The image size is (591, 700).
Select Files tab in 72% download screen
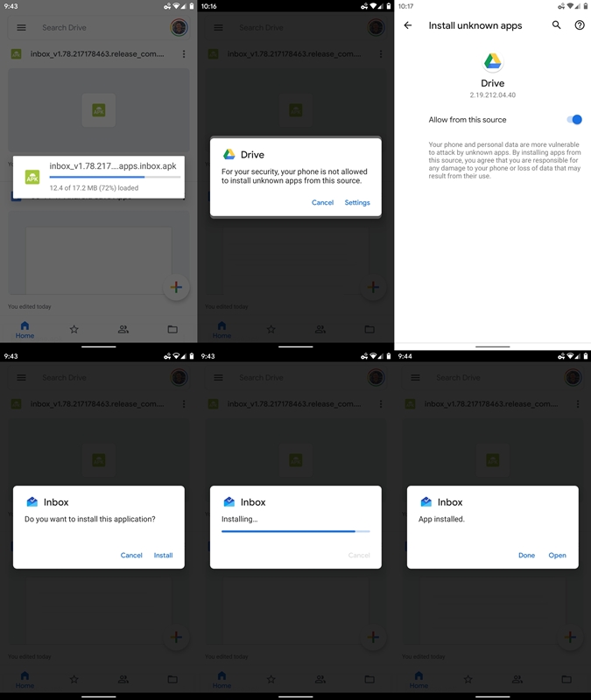[172, 330]
